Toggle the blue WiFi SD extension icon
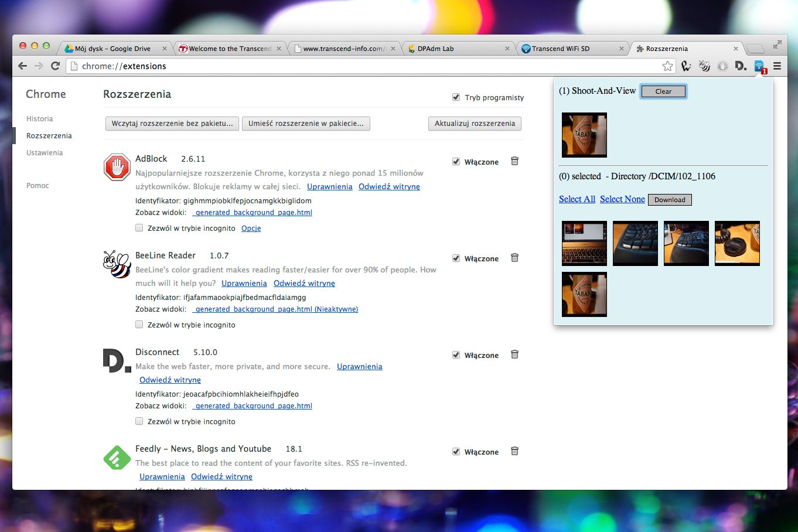Viewport: 798px width, 532px height. [x=760, y=67]
